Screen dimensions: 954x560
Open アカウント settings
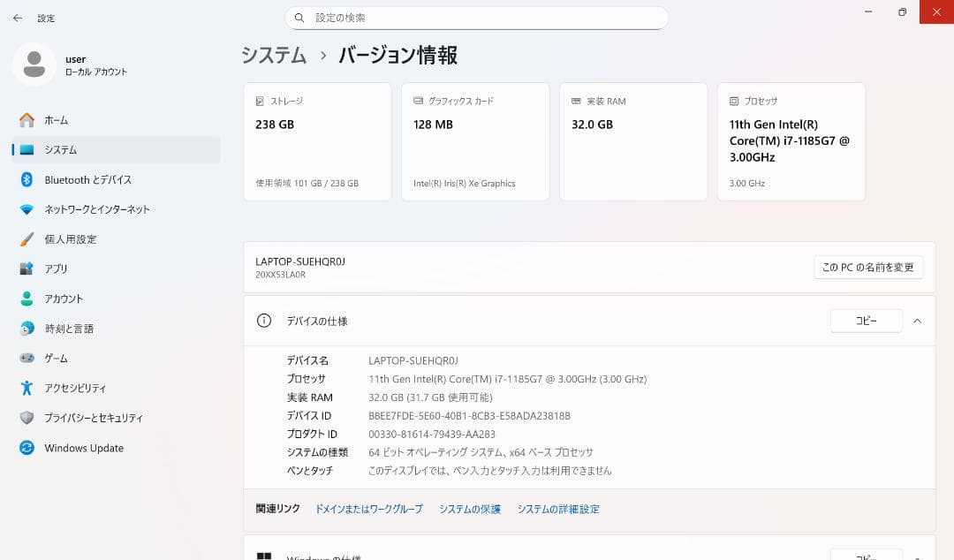(64, 299)
